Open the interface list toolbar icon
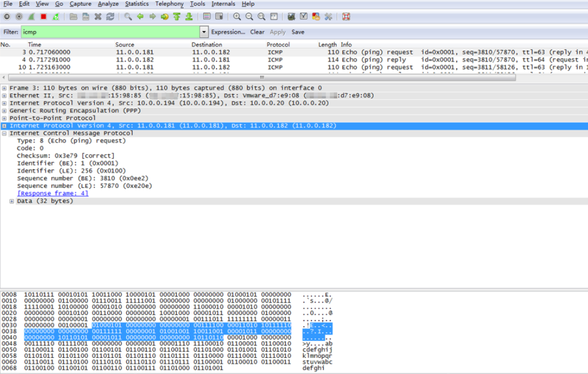The image size is (588, 374). 7,17
